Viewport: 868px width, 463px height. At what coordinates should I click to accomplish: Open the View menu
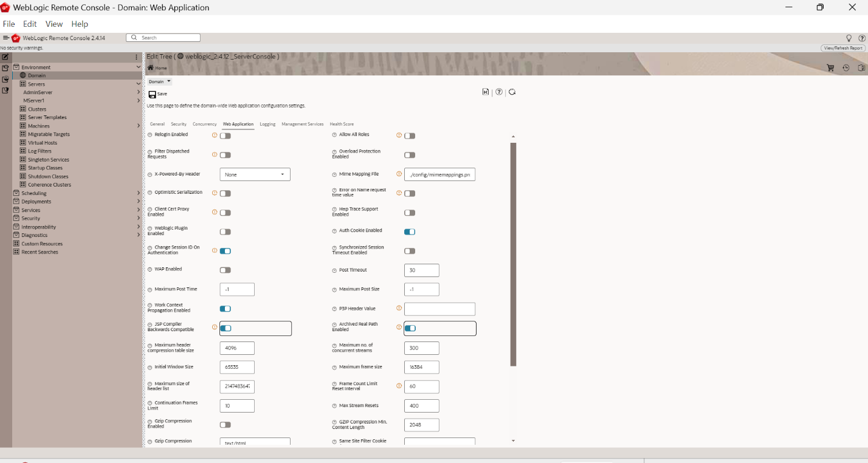coord(54,24)
